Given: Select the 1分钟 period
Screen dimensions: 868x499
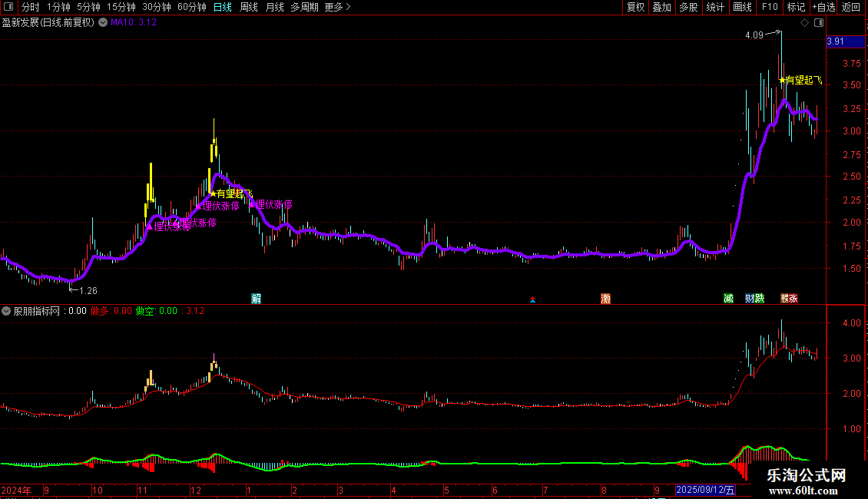Looking at the screenshot, I should 58,7.
